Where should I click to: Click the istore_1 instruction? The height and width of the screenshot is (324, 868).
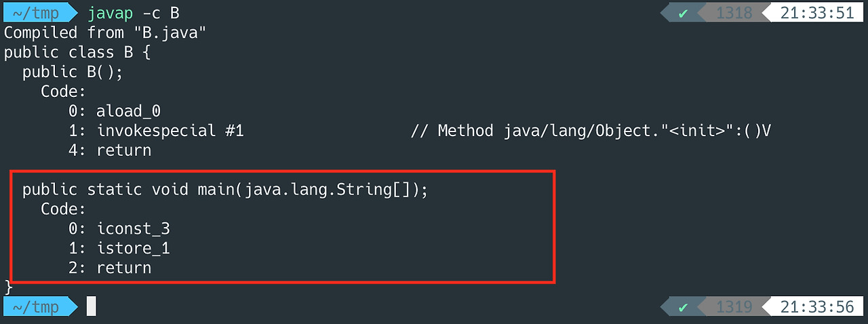tap(133, 249)
